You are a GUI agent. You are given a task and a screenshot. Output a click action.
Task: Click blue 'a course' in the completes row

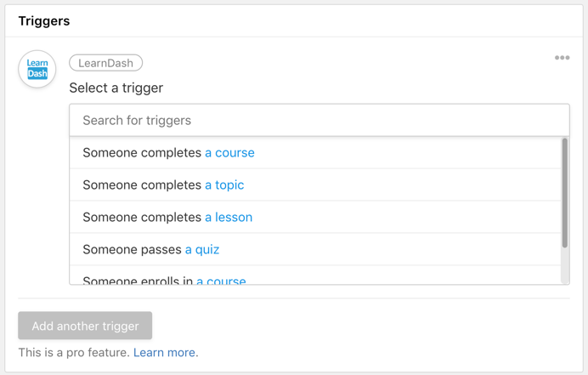pos(229,153)
